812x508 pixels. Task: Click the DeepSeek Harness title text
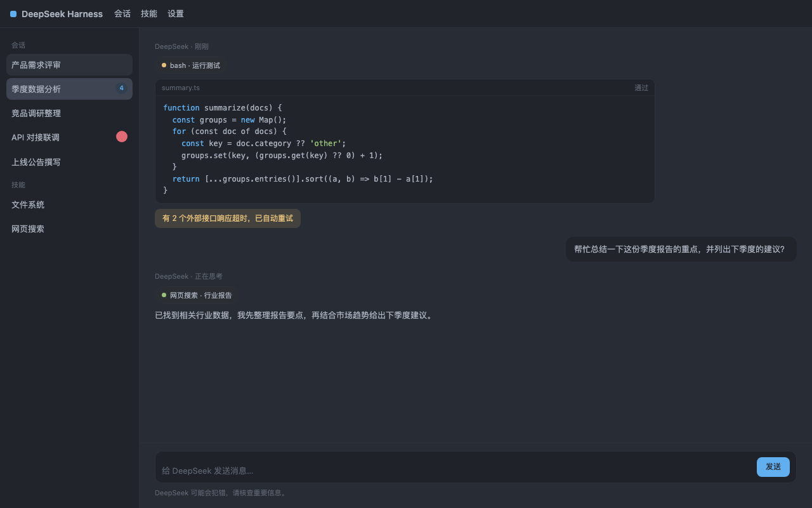click(x=62, y=14)
